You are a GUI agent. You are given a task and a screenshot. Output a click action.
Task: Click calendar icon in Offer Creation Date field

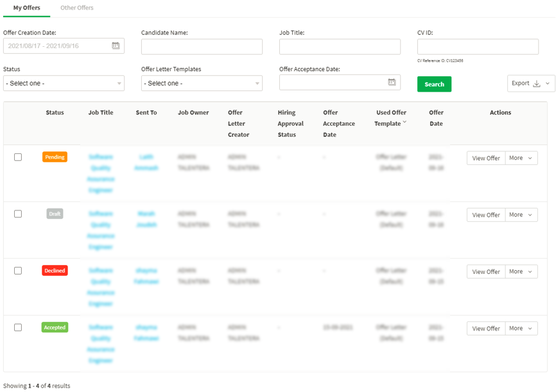click(x=116, y=46)
